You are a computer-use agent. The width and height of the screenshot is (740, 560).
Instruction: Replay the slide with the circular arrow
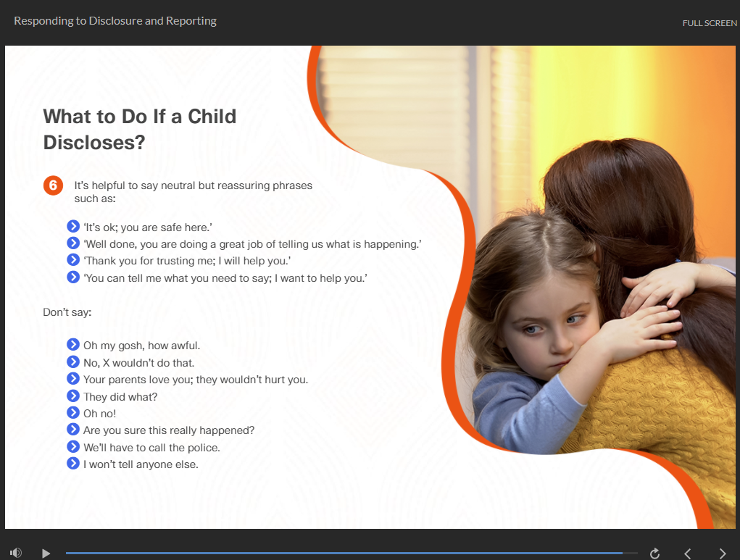(654, 553)
